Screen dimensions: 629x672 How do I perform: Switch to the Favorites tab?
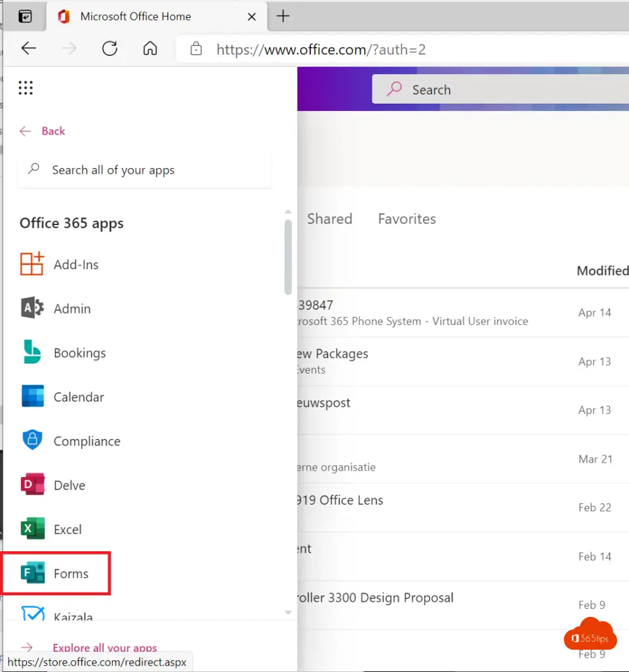pos(407,219)
